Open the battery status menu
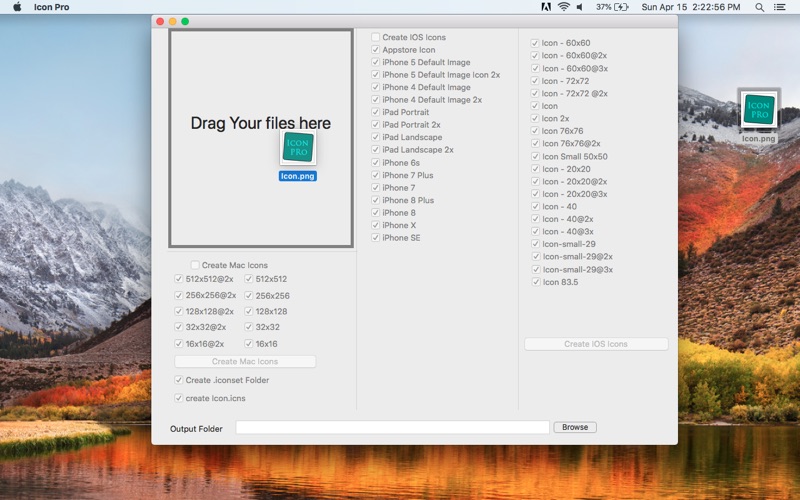 click(x=612, y=7)
